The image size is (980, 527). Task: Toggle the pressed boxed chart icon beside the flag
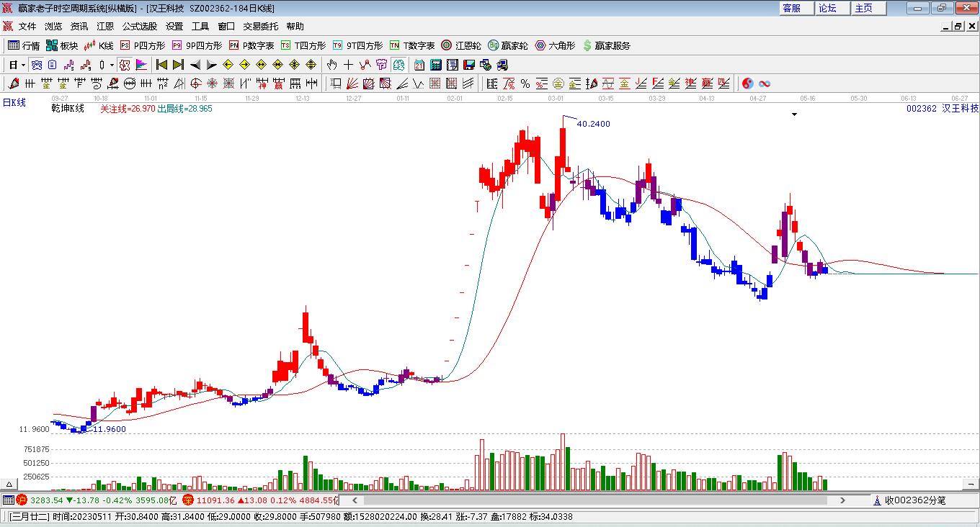[x=125, y=65]
